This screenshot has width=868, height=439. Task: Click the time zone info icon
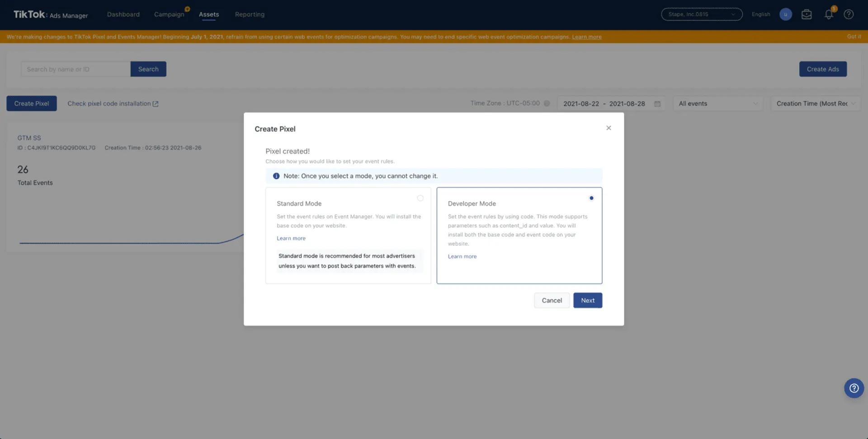tap(547, 103)
